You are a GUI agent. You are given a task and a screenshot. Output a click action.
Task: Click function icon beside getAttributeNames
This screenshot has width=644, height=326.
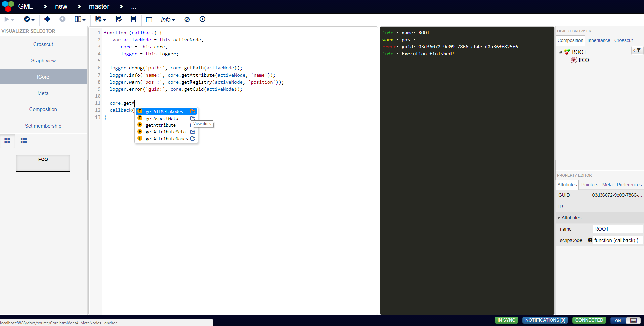pyautogui.click(x=140, y=138)
